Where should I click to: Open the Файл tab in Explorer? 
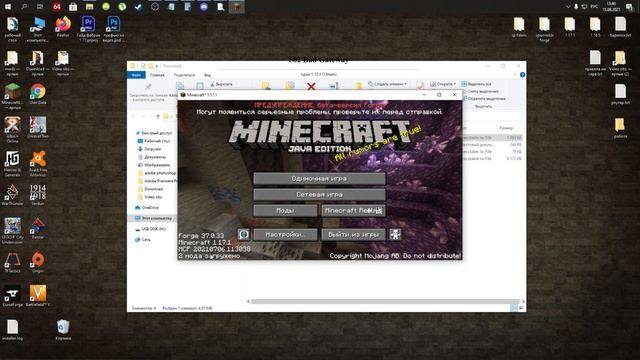136,75
